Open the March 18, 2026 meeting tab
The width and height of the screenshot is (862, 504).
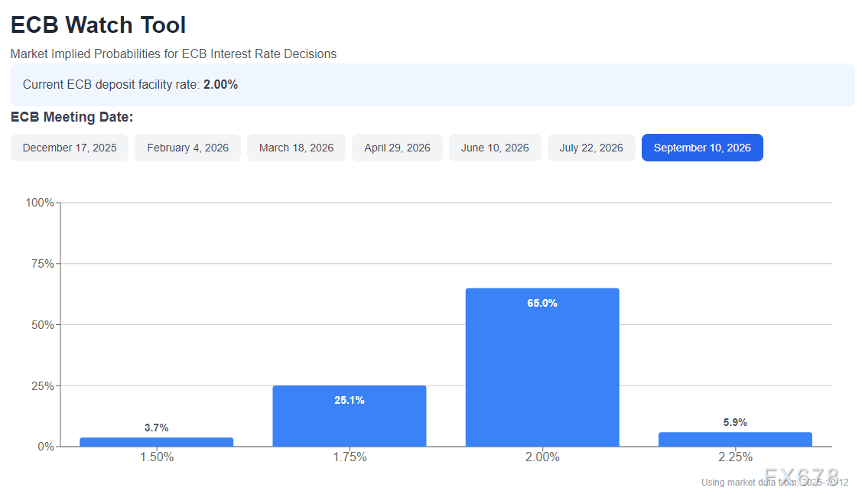tap(296, 148)
